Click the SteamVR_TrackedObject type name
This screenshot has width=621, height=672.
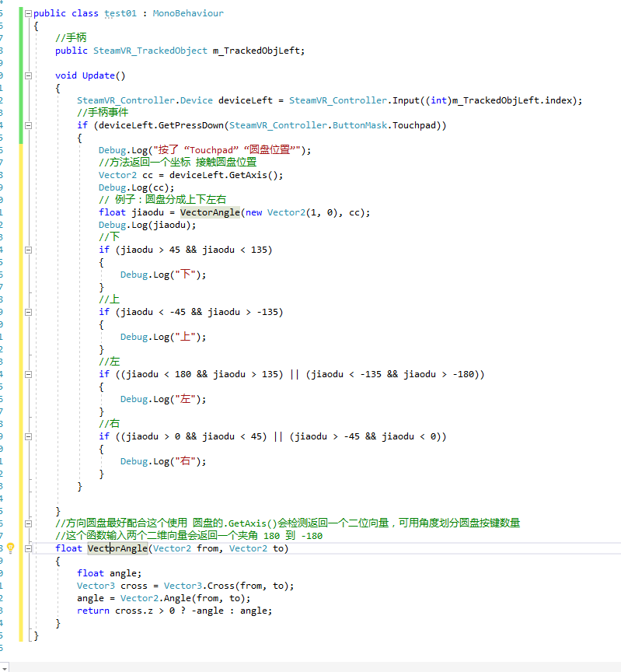click(150, 51)
